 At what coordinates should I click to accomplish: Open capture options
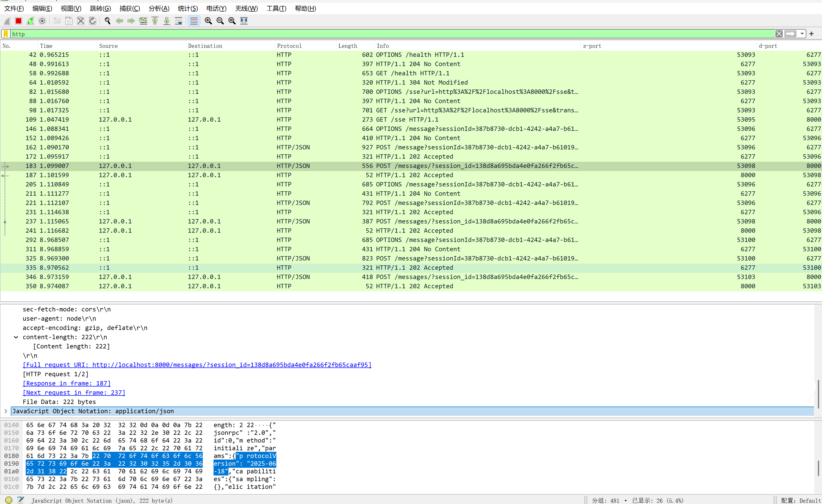pyautogui.click(x=42, y=21)
